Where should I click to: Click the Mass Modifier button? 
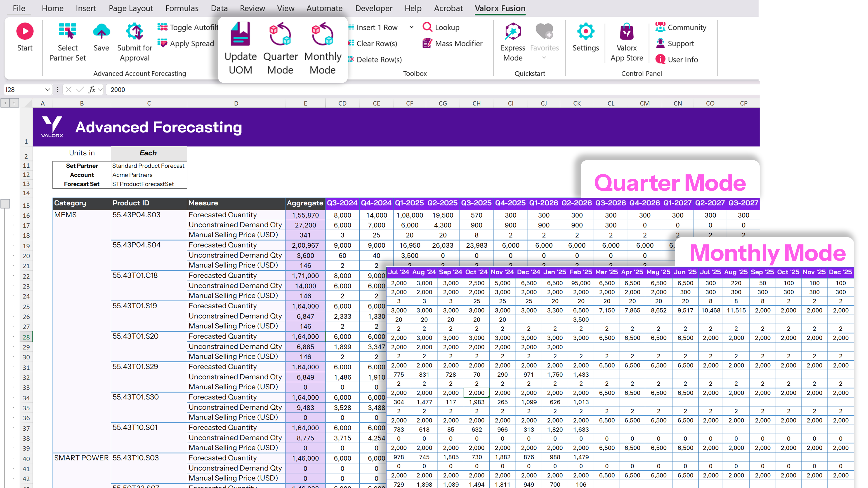pos(453,43)
